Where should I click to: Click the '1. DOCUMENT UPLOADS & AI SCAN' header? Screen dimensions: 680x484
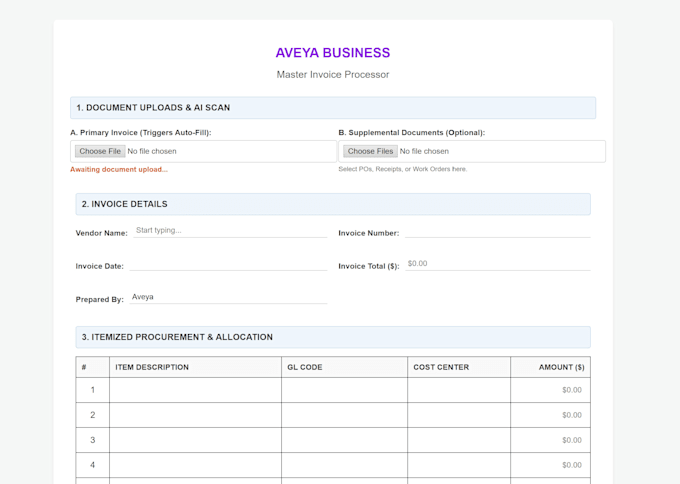click(333, 108)
